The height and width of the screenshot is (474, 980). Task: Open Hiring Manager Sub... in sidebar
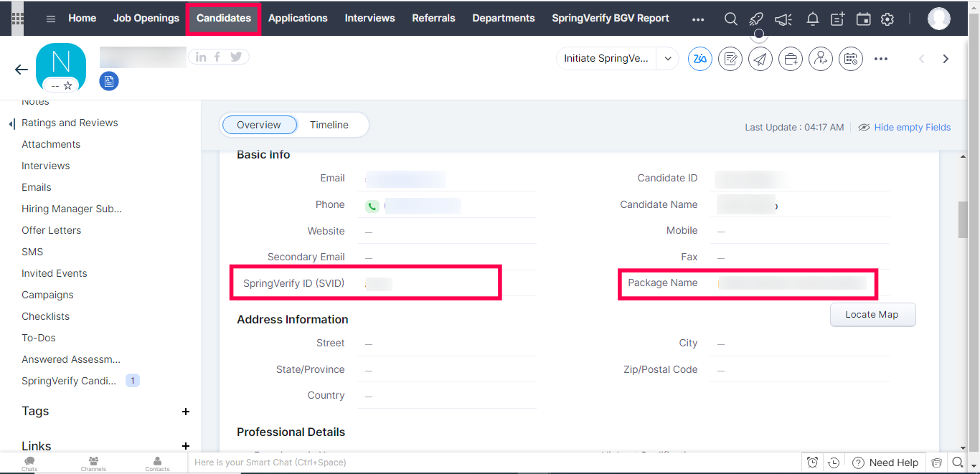pos(72,209)
